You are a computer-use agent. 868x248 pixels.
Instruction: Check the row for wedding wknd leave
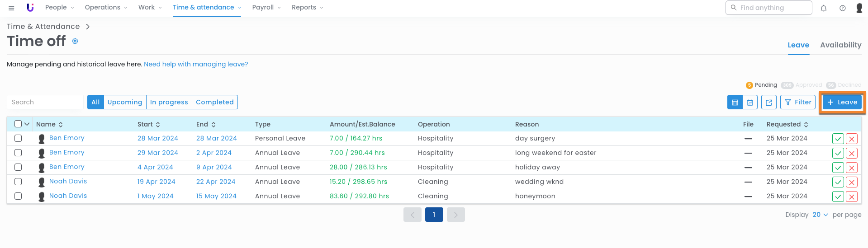18,182
